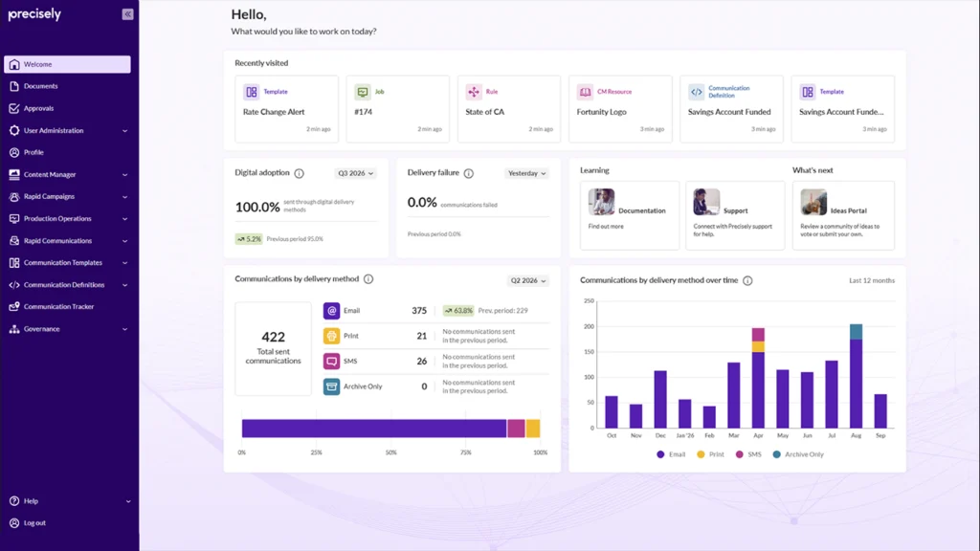Click the Profile person icon
This screenshot has height=551, width=980.
click(14, 152)
